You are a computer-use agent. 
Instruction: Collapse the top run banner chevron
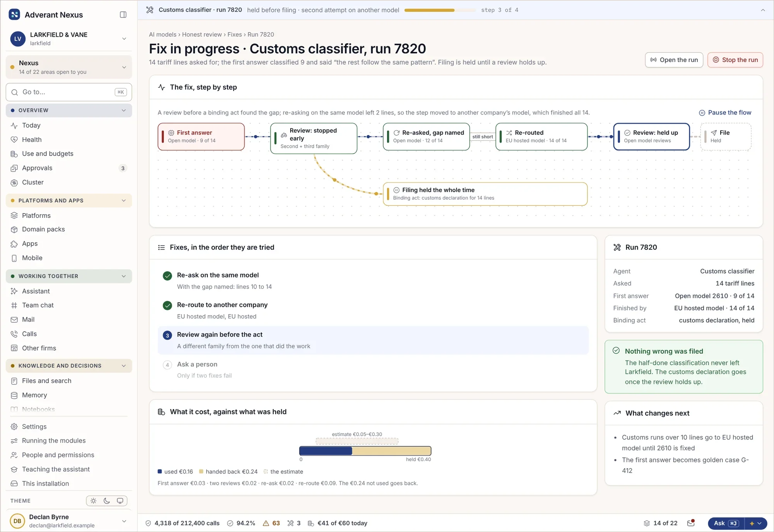763,10
